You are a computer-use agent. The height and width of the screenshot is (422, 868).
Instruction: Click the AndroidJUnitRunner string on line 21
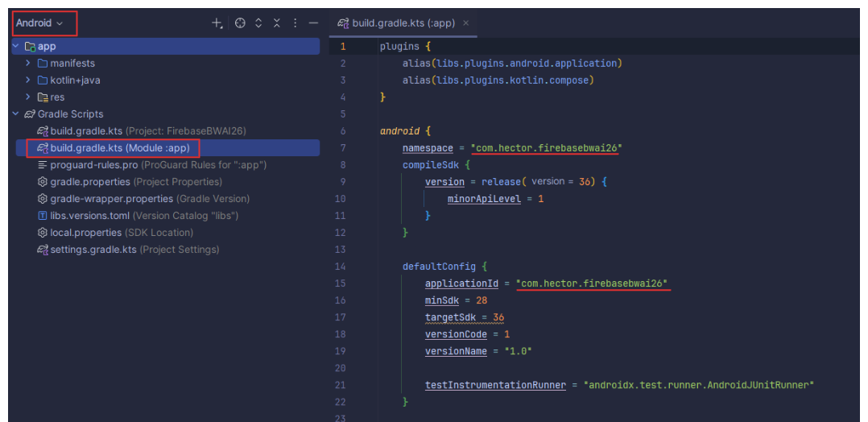click(x=700, y=385)
